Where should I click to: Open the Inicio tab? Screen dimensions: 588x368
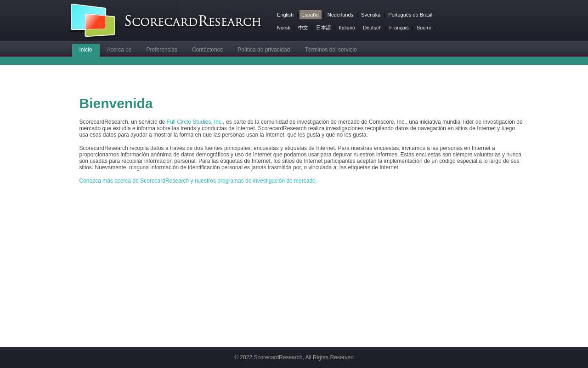tap(85, 50)
